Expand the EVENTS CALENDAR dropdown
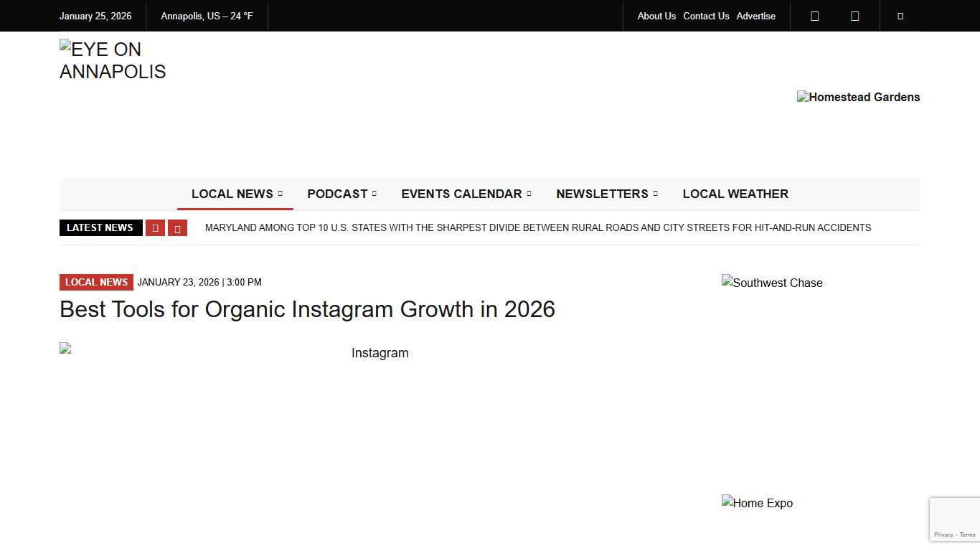The height and width of the screenshot is (551, 980). 461,194
